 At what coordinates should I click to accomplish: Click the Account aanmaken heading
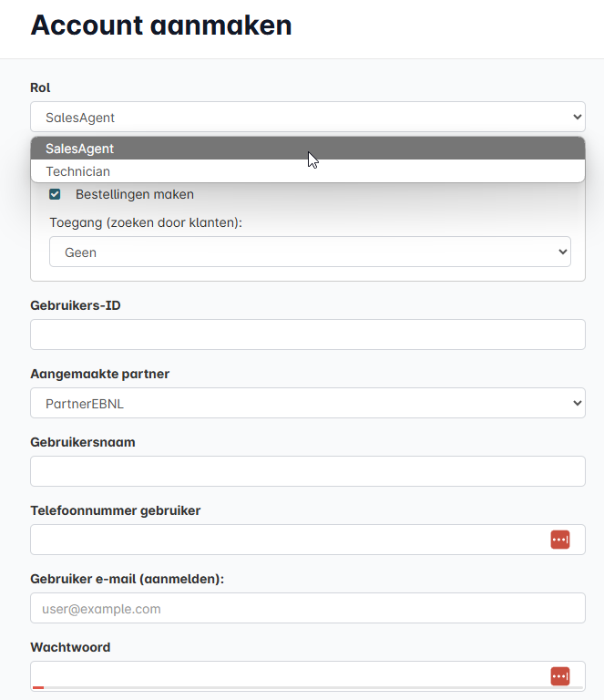pos(161,25)
